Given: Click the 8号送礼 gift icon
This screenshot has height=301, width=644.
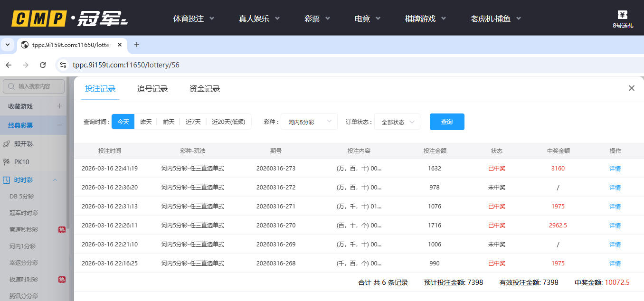Looking at the screenshot, I should pos(622,16).
